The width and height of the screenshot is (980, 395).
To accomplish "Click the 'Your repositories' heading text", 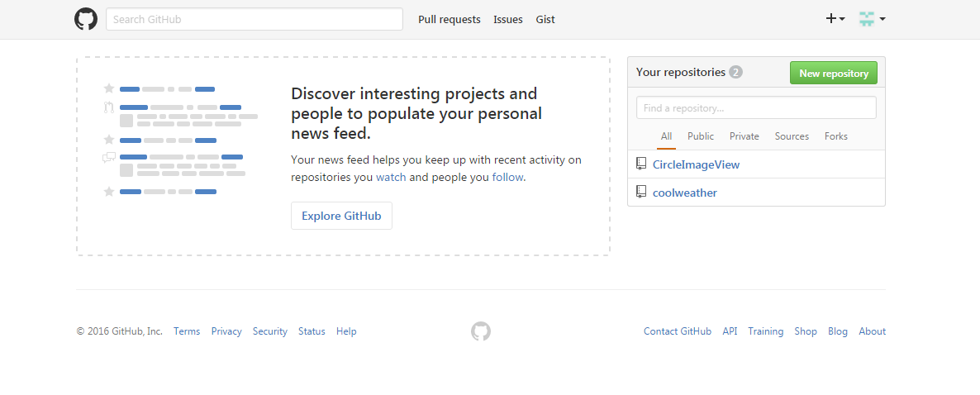I will point(681,72).
